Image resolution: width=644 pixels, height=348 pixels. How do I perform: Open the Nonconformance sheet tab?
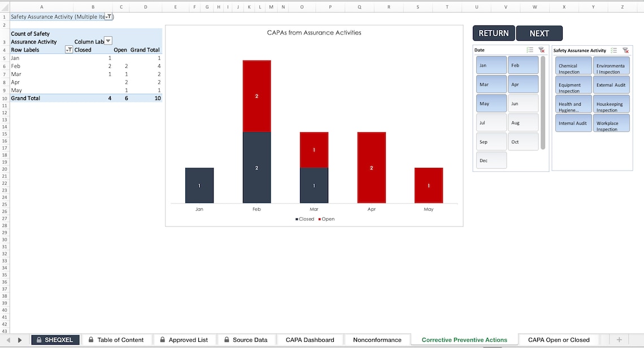pos(376,340)
